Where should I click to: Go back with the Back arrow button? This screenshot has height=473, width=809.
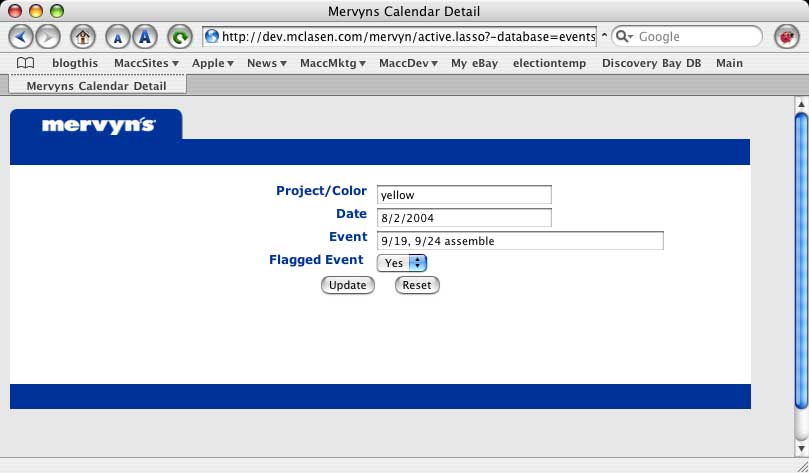[x=21, y=37]
